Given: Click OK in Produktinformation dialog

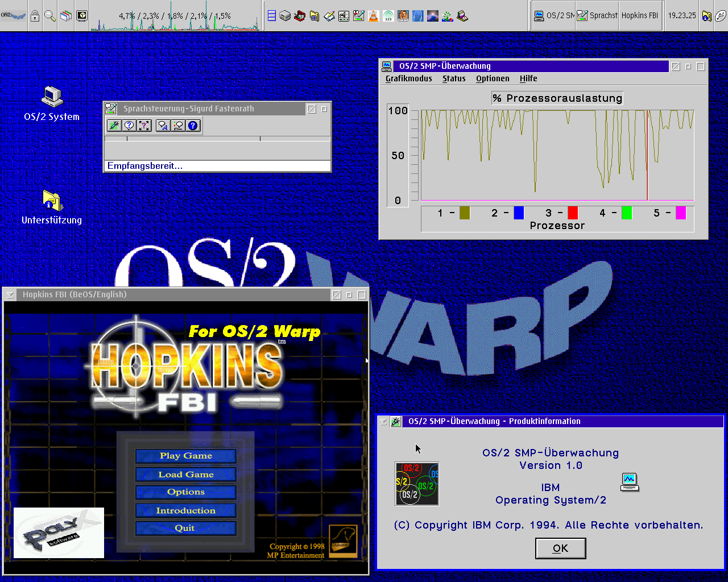Looking at the screenshot, I should click(x=560, y=548).
